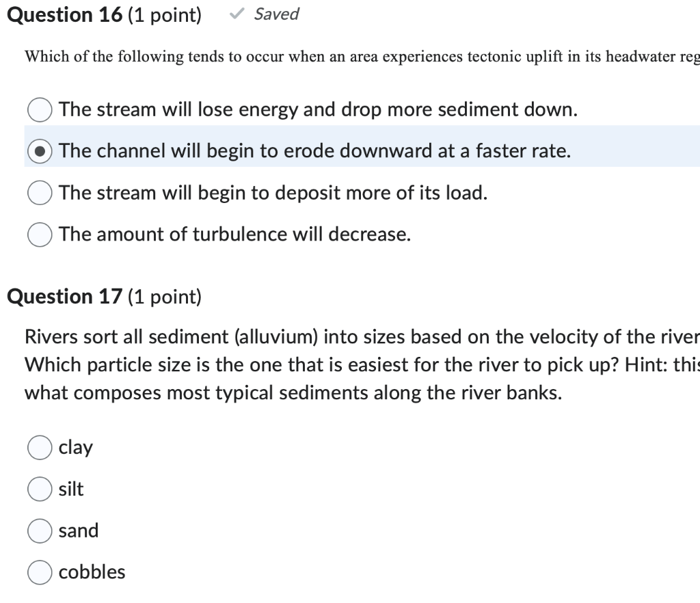Select the 'cobbles' answer for Question 17
700x603 pixels.
click(x=40, y=572)
